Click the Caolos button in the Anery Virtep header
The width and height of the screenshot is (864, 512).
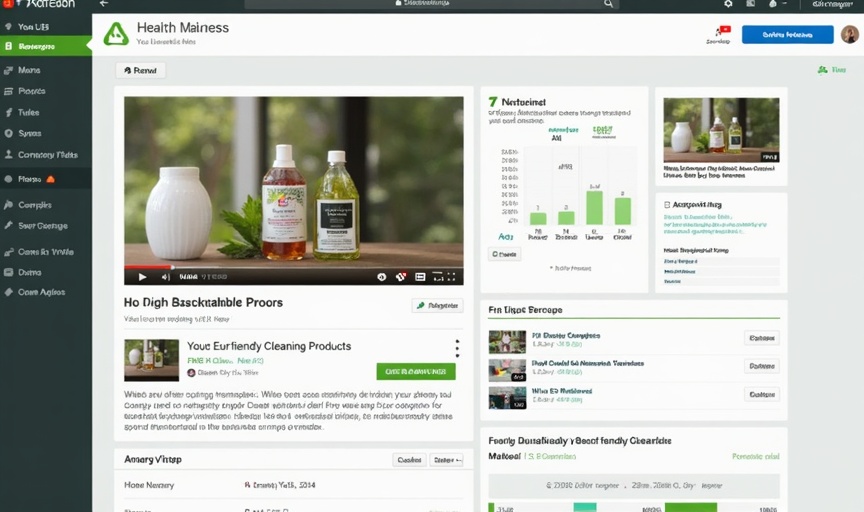(409, 460)
